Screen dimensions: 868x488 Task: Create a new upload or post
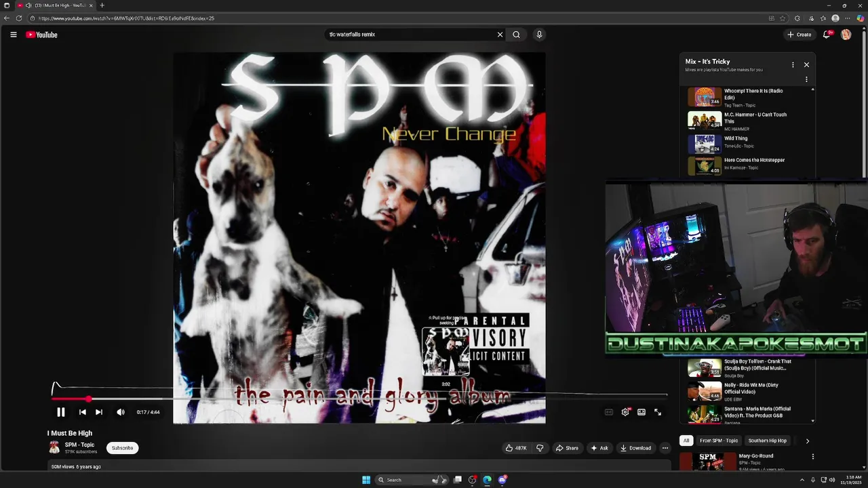click(800, 35)
